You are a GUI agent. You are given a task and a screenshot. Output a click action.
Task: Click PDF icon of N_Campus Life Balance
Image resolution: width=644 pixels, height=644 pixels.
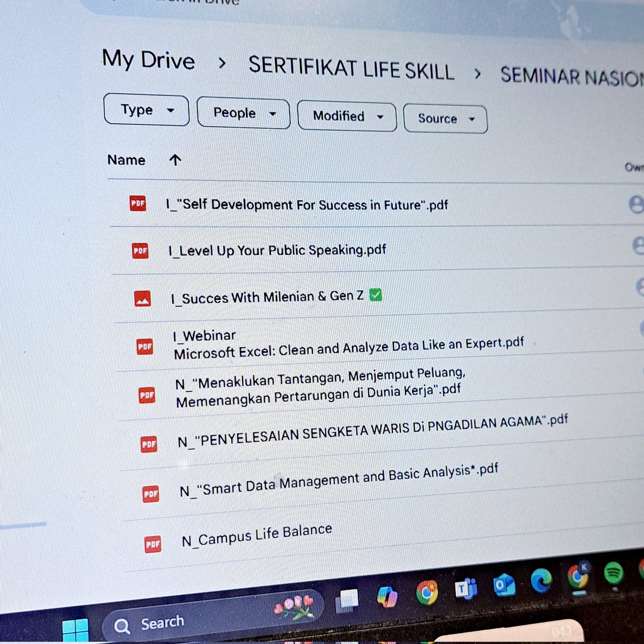153,544
